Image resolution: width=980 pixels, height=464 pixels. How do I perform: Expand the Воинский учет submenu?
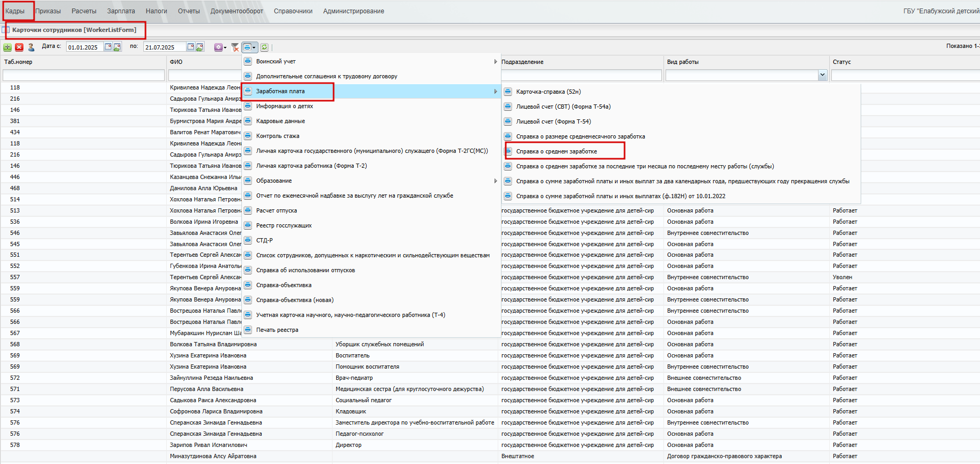pyautogui.click(x=371, y=61)
